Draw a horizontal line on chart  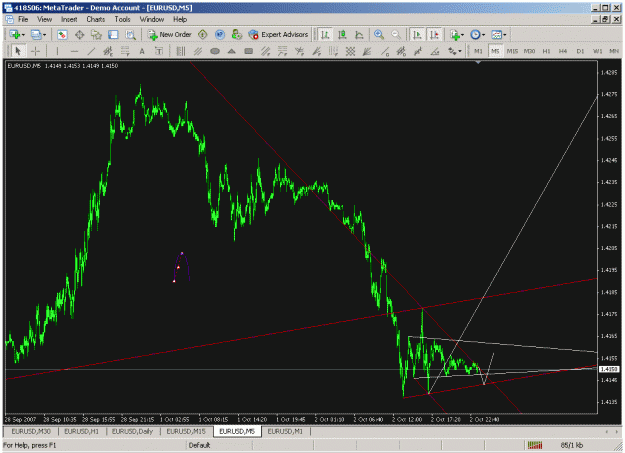[x=74, y=51]
